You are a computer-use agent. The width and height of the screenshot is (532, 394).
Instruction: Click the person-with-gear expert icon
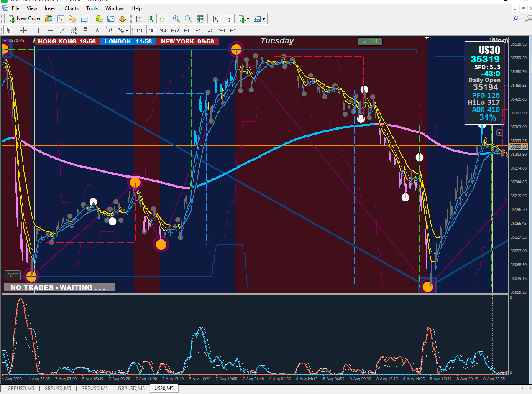point(99,19)
